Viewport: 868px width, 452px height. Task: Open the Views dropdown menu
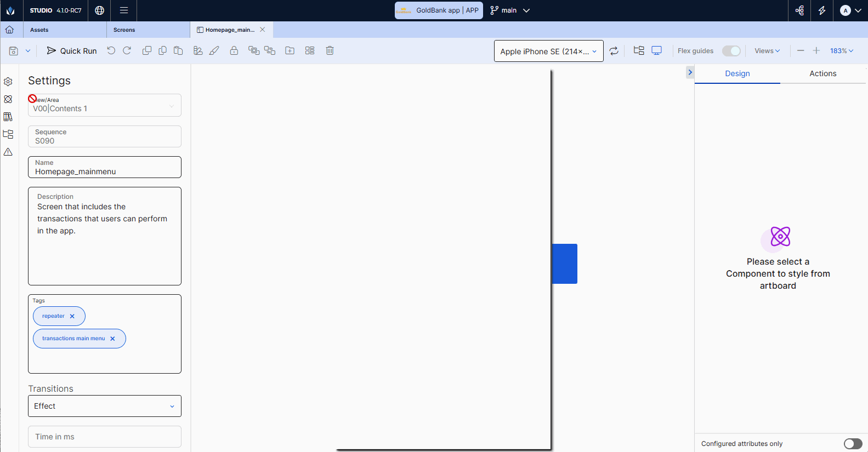tap(767, 51)
